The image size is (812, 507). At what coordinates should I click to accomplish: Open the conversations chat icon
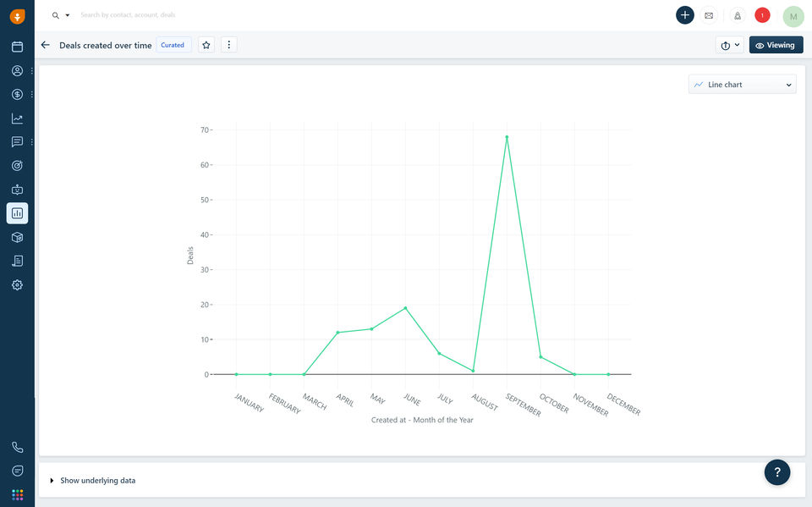[x=17, y=142]
